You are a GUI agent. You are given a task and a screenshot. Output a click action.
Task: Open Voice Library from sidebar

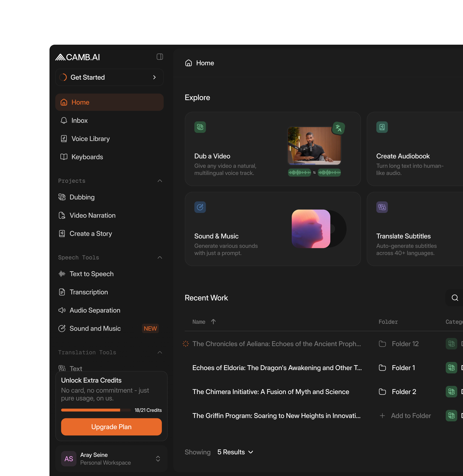[x=90, y=139]
